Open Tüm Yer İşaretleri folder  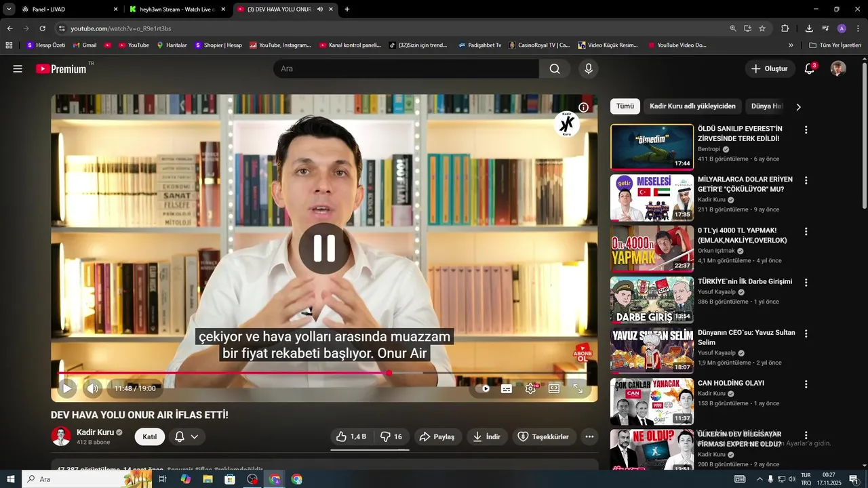pos(835,45)
